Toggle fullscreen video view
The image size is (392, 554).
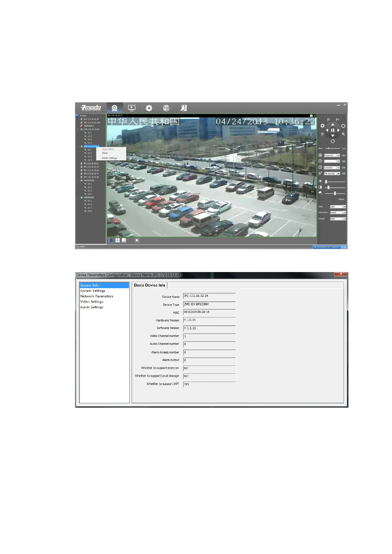[x=137, y=240]
